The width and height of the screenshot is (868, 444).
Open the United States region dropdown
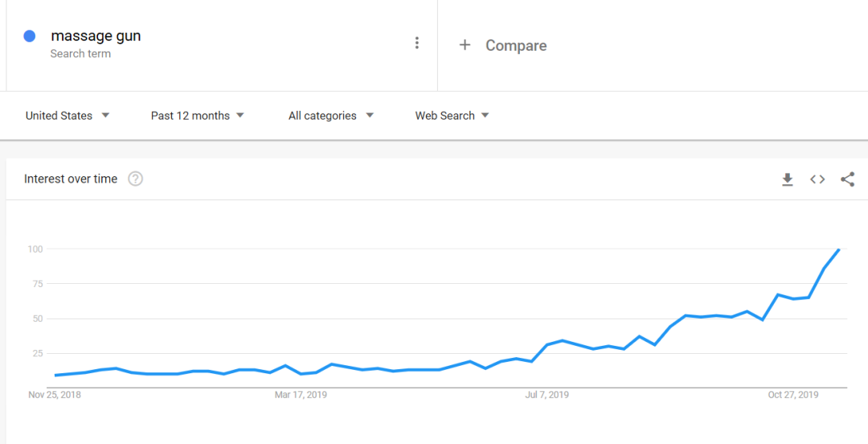coord(68,116)
